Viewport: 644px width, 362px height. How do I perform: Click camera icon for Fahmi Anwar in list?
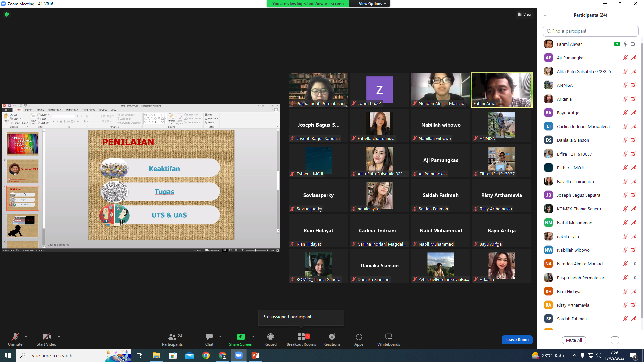(633, 44)
